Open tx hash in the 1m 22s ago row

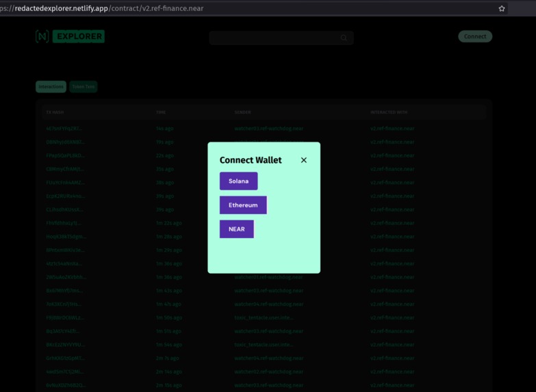pos(64,223)
